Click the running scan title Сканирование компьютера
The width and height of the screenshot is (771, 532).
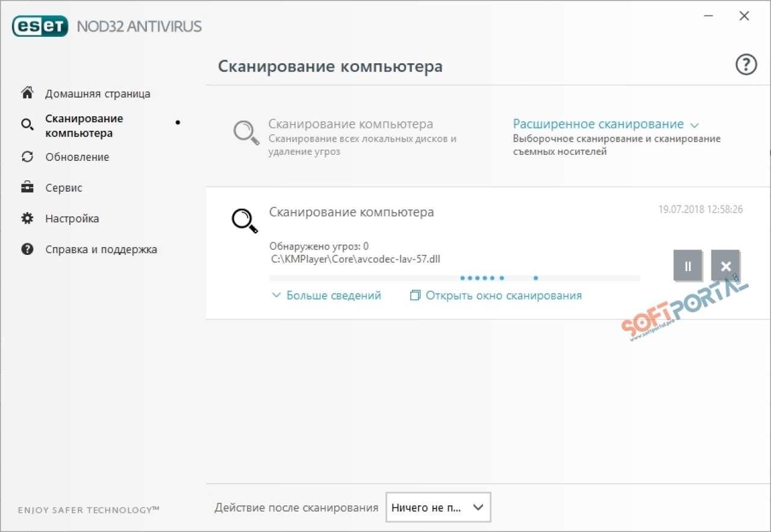351,212
